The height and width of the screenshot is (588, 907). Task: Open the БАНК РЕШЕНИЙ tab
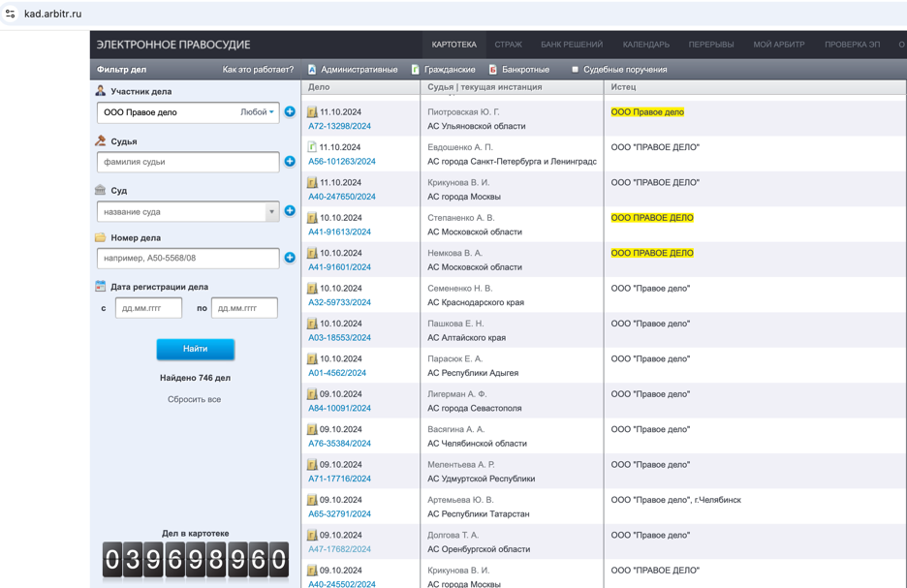(572, 45)
